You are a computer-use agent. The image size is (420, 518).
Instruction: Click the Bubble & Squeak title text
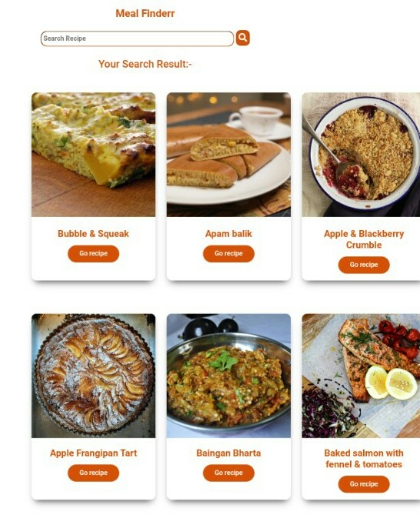[x=93, y=233]
